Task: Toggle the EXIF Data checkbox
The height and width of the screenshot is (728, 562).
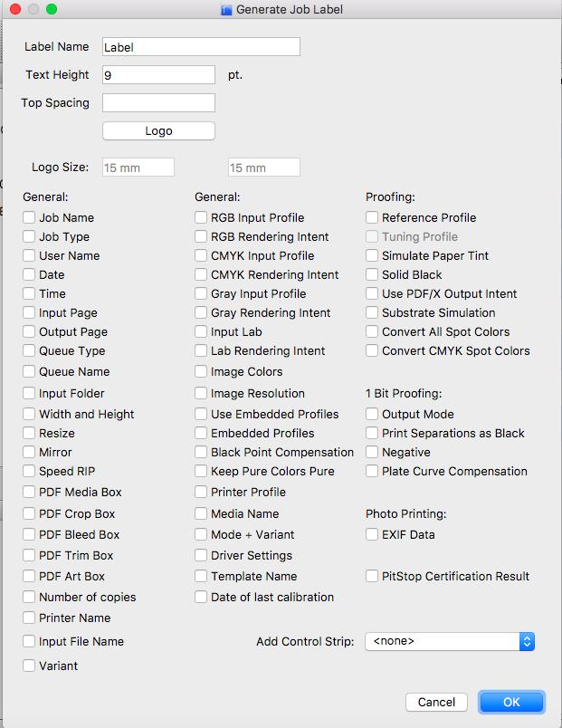Action: (372, 534)
